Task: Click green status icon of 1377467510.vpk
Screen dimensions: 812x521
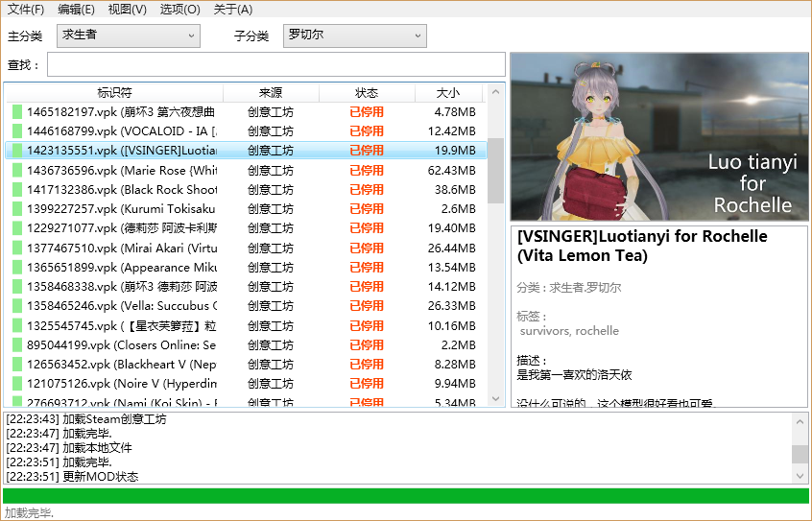Action: point(17,248)
